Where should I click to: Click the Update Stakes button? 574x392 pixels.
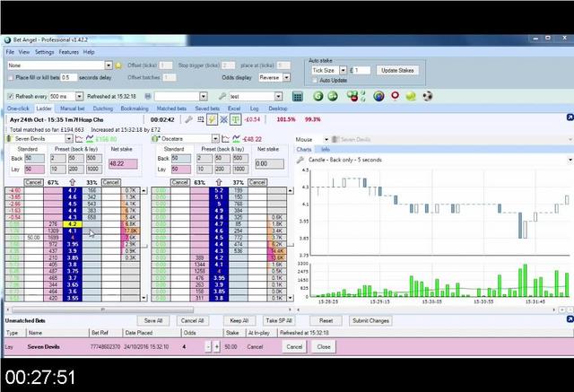(x=397, y=70)
